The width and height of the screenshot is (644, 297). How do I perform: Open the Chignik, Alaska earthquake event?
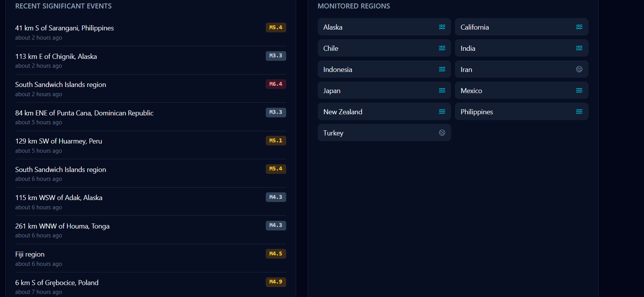[x=151, y=60]
